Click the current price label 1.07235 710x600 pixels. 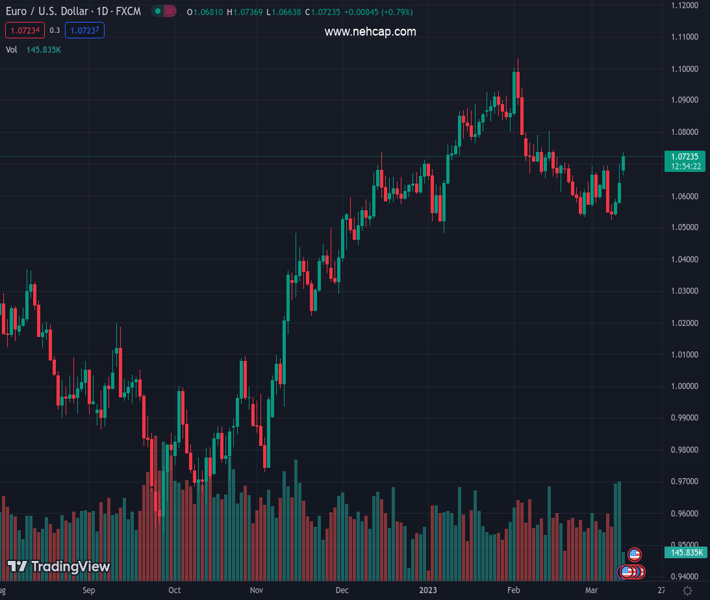(x=685, y=157)
